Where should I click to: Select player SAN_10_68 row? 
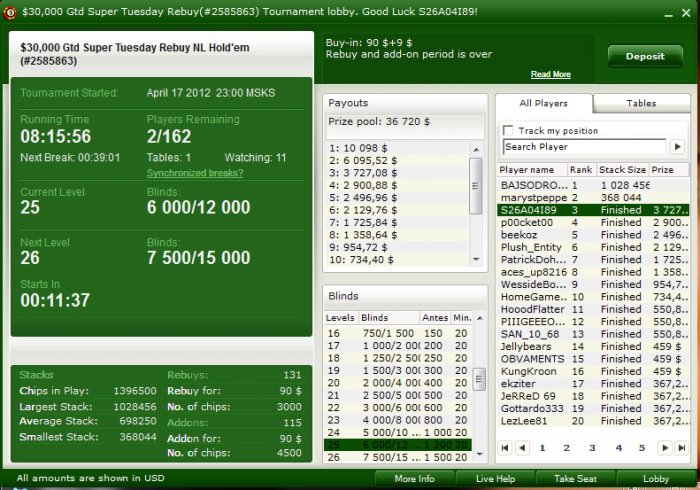pos(593,334)
